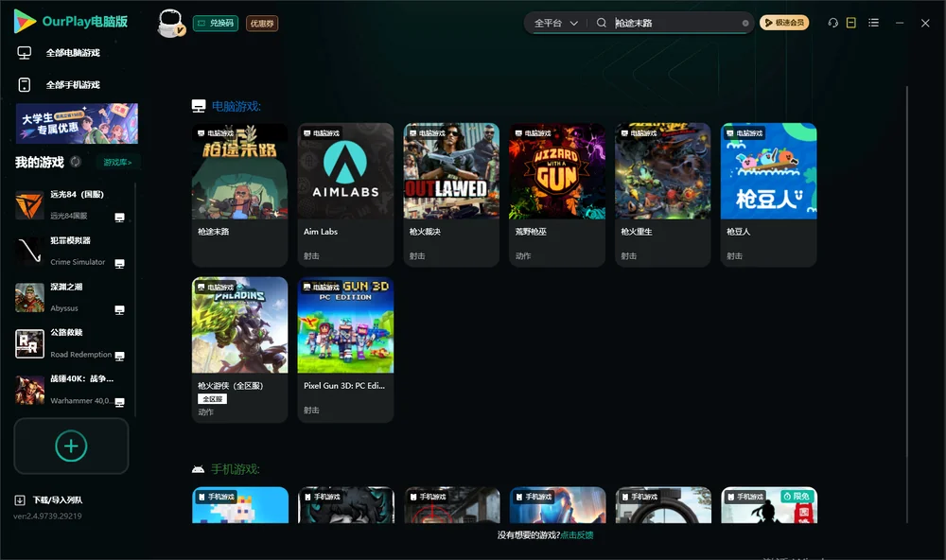Click the download queue arrow icon

(x=20, y=500)
